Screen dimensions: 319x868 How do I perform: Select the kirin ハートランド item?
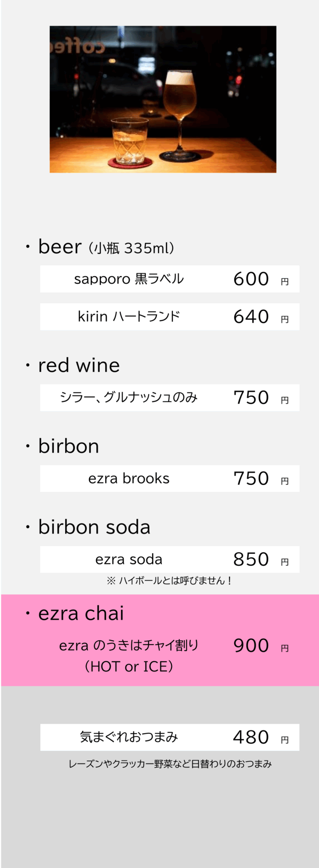129,316
